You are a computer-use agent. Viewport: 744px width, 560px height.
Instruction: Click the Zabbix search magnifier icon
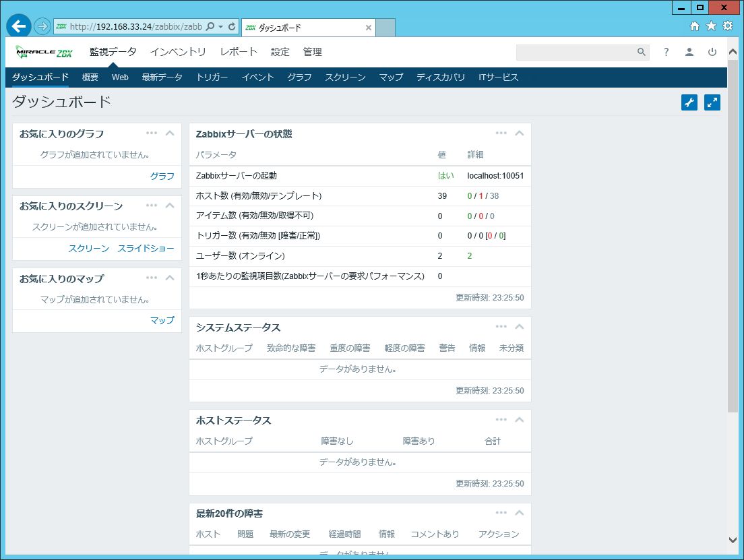[x=641, y=52]
